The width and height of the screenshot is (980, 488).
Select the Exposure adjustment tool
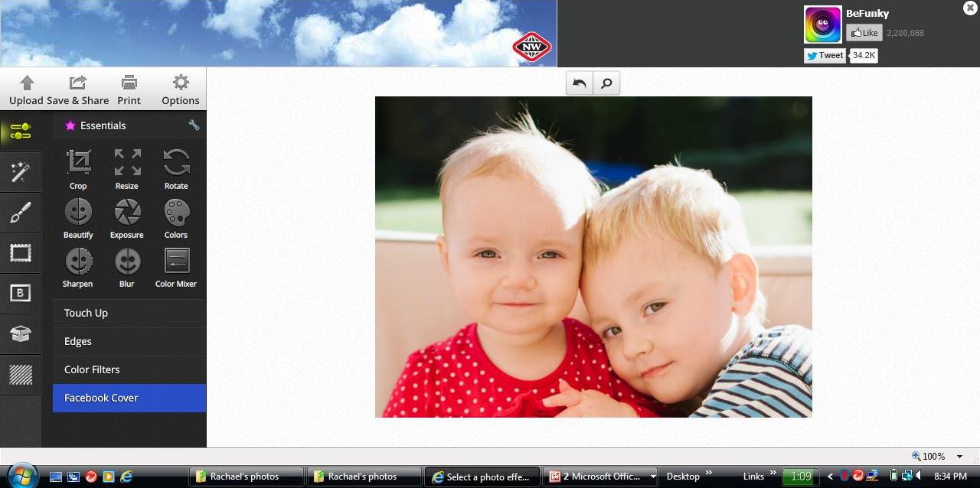point(126,218)
